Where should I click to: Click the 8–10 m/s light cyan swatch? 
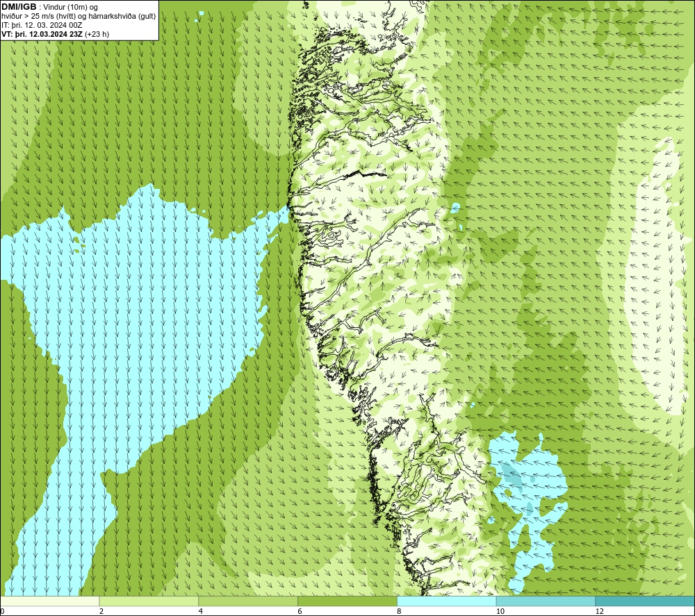(x=446, y=601)
